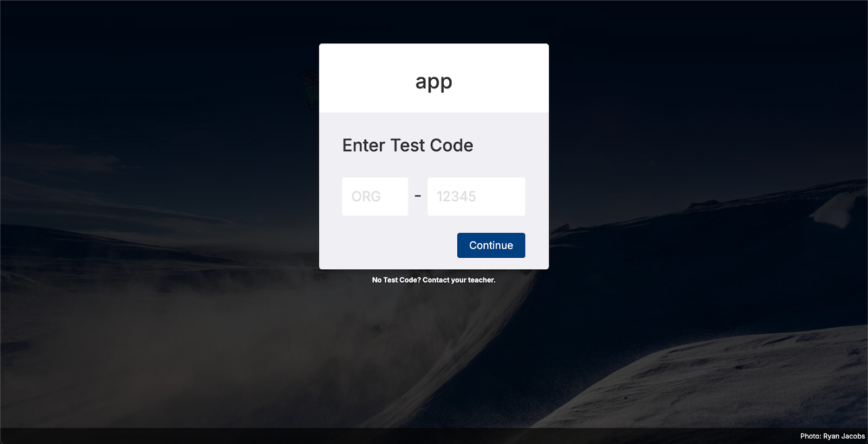Click 'No Test Code?' help text
868x444 pixels.
(396, 280)
